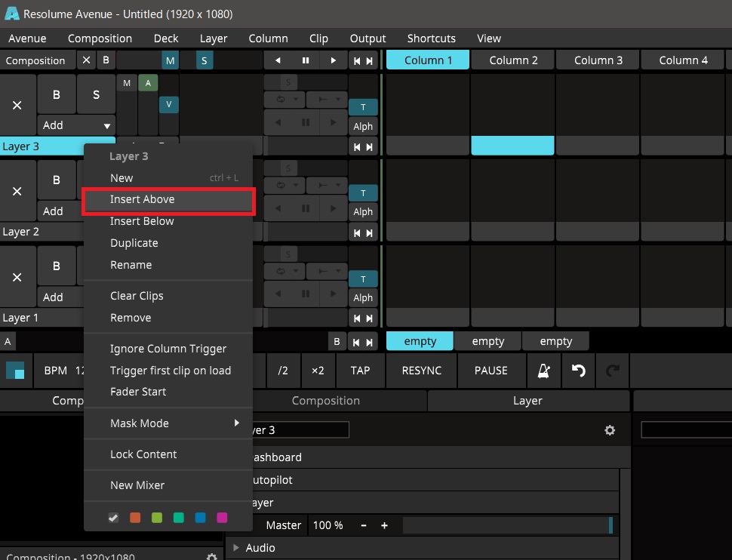This screenshot has width=732, height=560.
Task: Open the Layer 3 Add blend dropdown
Action: (76, 125)
